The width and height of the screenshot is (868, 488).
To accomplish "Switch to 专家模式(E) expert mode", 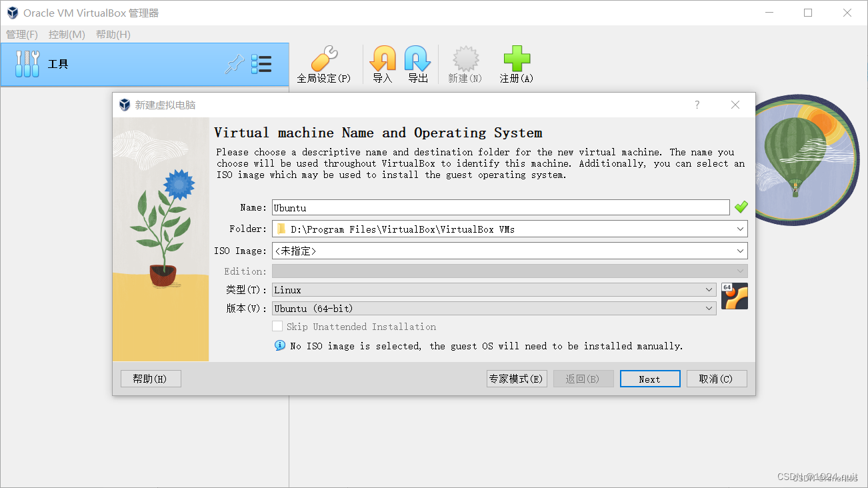I will pyautogui.click(x=517, y=379).
